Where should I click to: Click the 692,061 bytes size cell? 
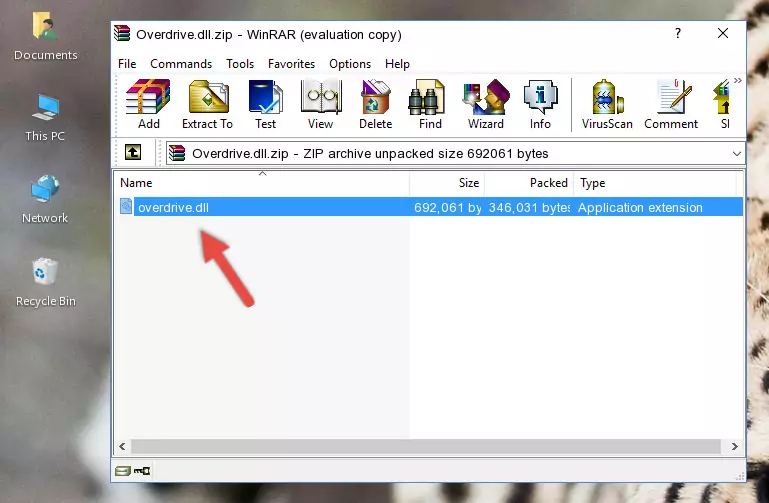tap(447, 207)
